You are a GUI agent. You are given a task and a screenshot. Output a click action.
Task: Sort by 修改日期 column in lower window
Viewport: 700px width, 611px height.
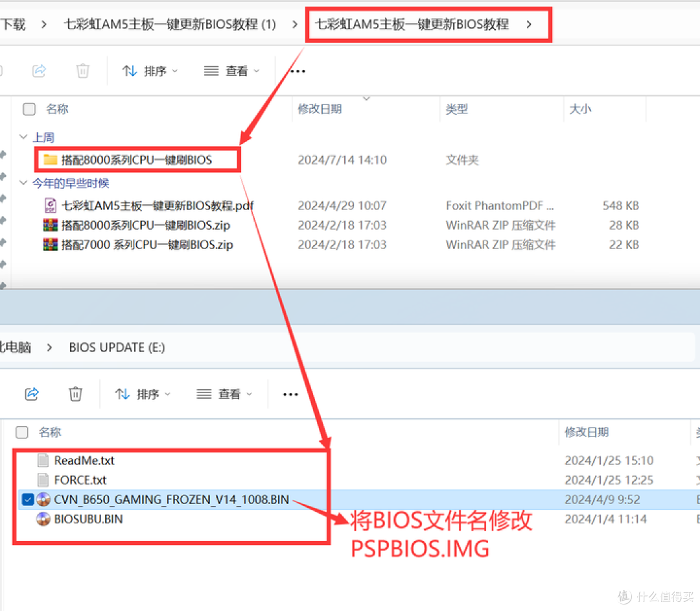[587, 432]
